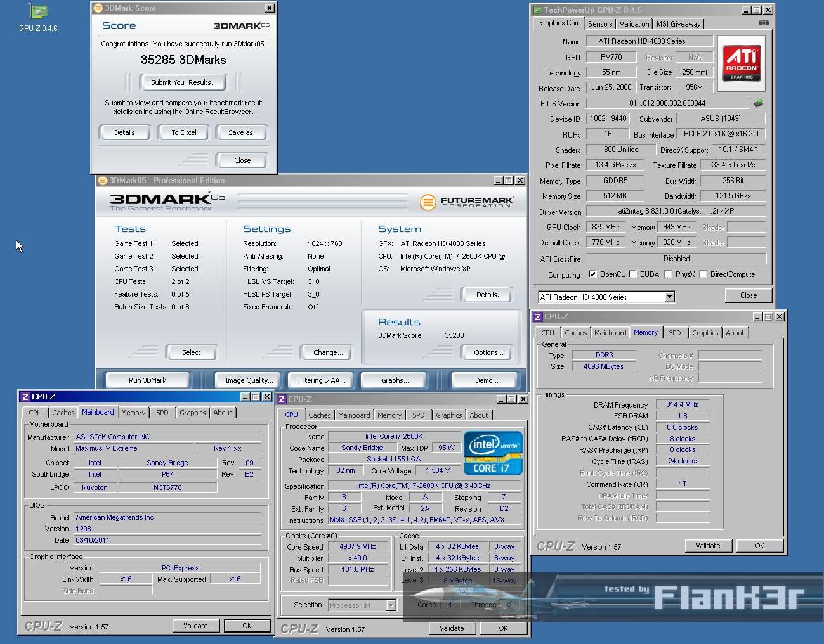Click the Memory Size 4096 MBytes value

pos(603,366)
